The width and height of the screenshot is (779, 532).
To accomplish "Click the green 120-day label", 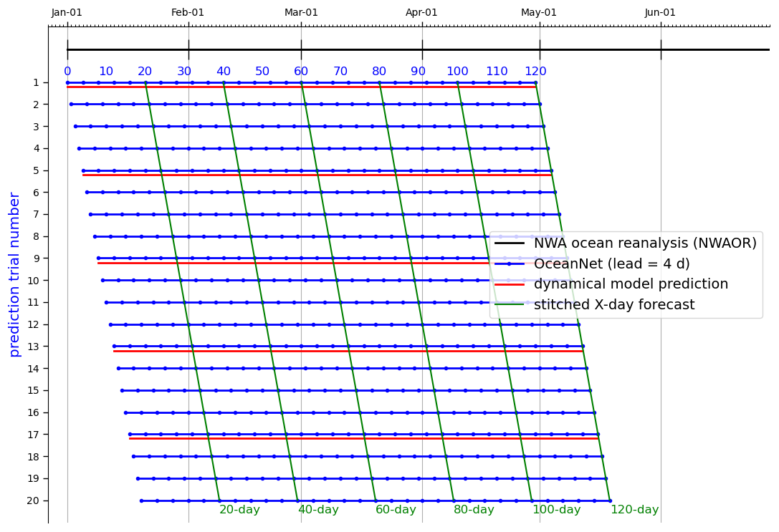I will click(x=634, y=510).
